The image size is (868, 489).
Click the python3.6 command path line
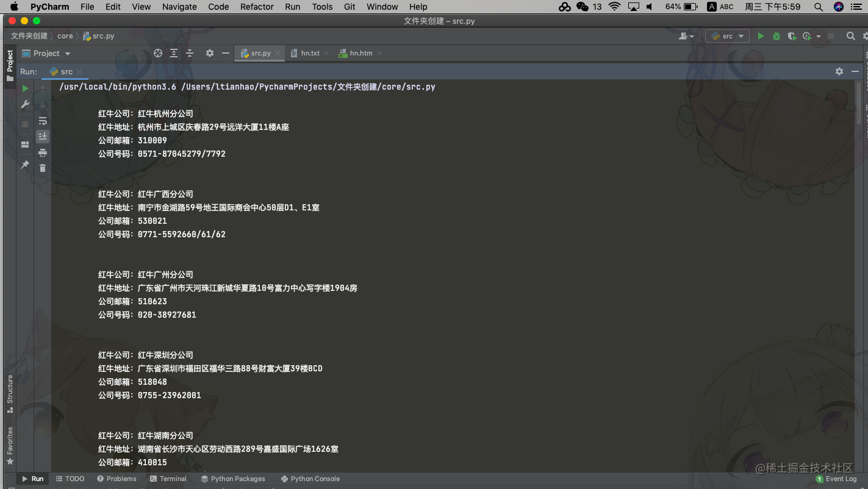[247, 87]
